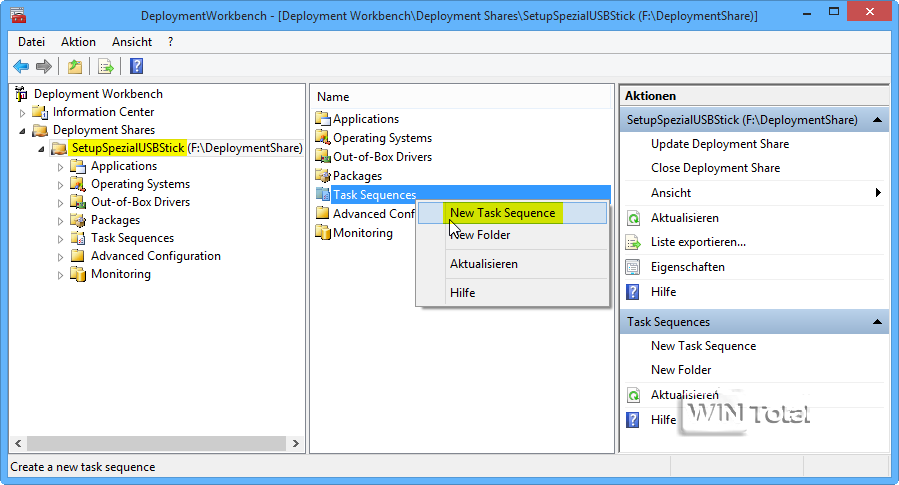Choose New Folder from the context menu
Viewport: 899px width, 485px height.
pyautogui.click(x=512, y=234)
